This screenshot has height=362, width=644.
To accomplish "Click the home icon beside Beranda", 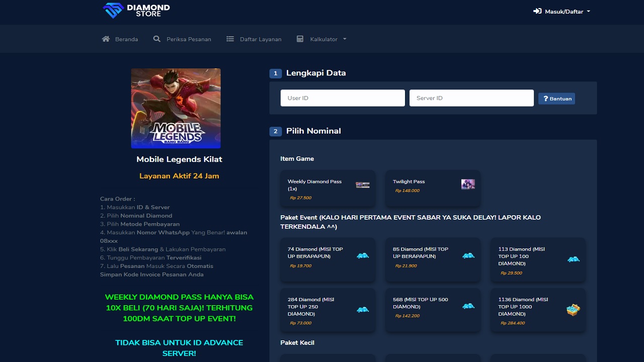I will point(106,38).
